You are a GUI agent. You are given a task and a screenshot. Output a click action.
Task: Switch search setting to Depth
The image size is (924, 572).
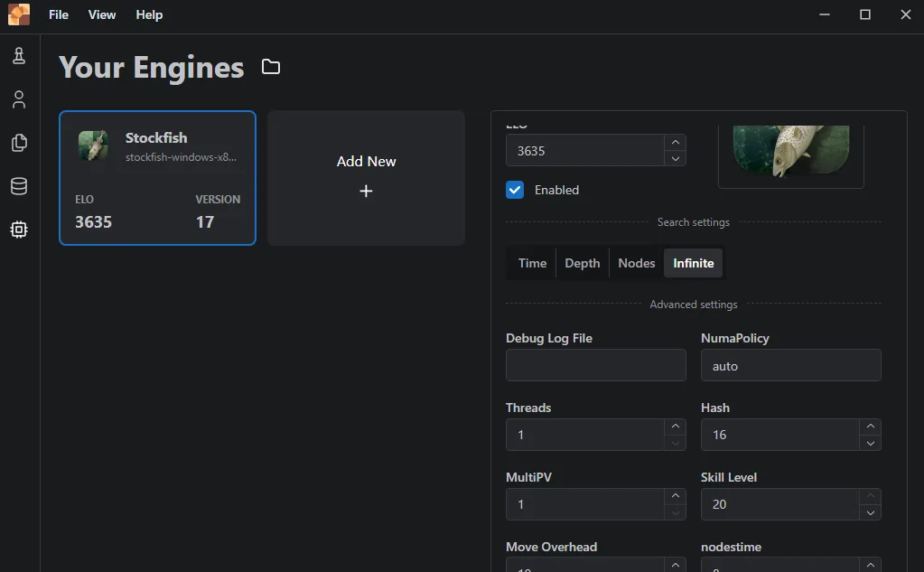(583, 263)
